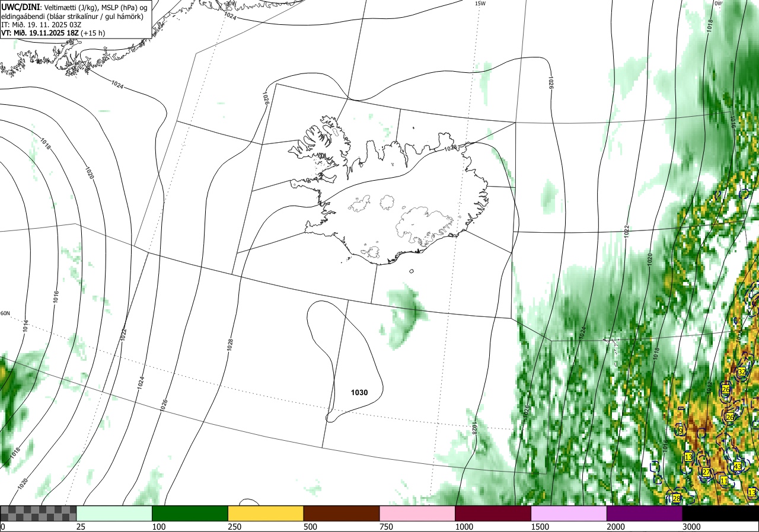Click the 60N latitude label
759x532 pixels.
(x=5, y=313)
